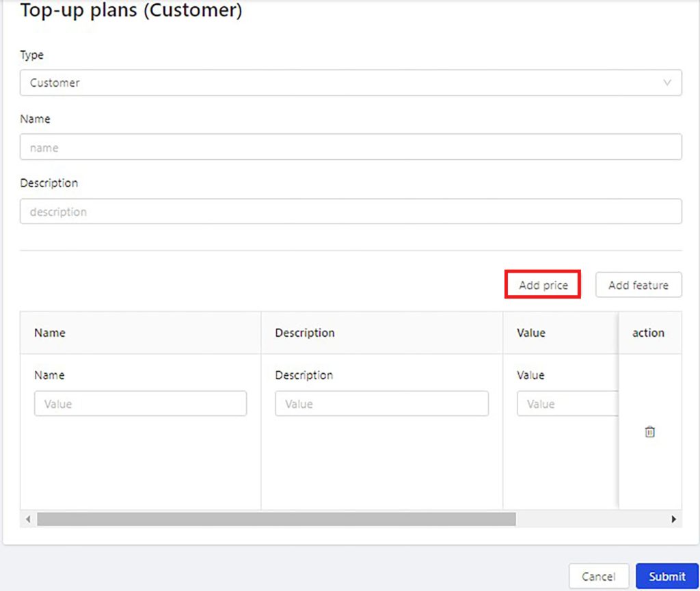The height and width of the screenshot is (591, 700).
Task: Focus the table row Value input field
Action: coord(567,404)
